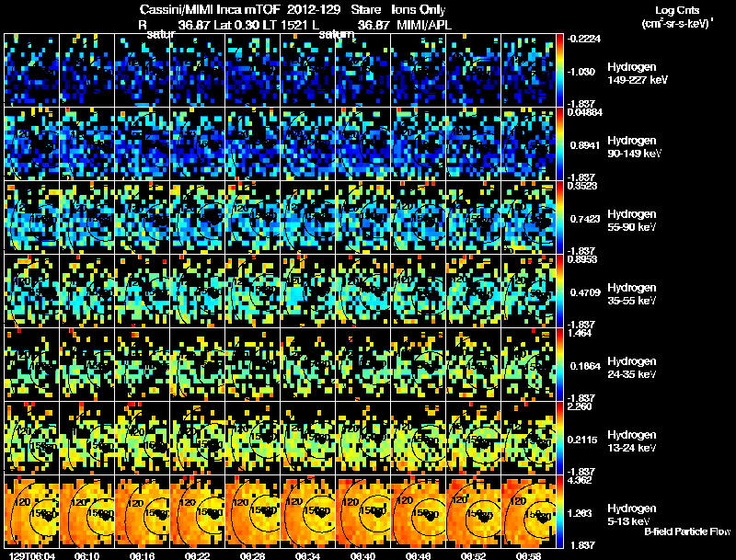Click the 06:34 time label

tap(307, 555)
